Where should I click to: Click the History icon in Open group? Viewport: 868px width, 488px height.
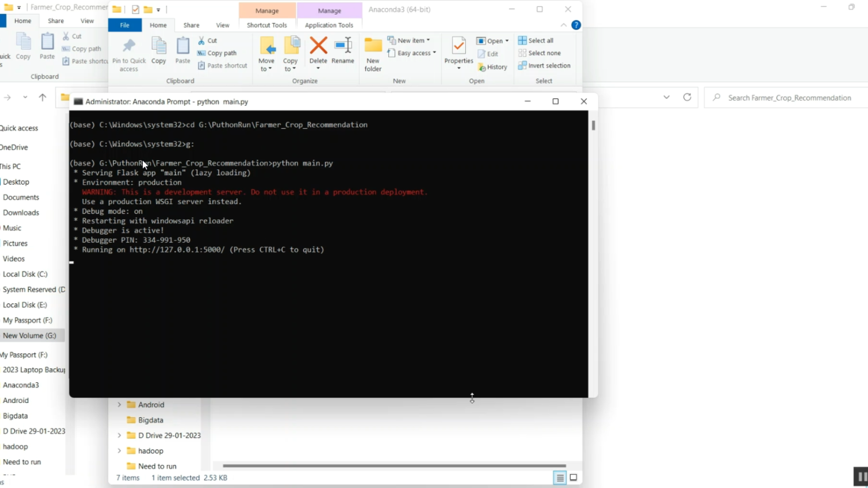tap(492, 67)
